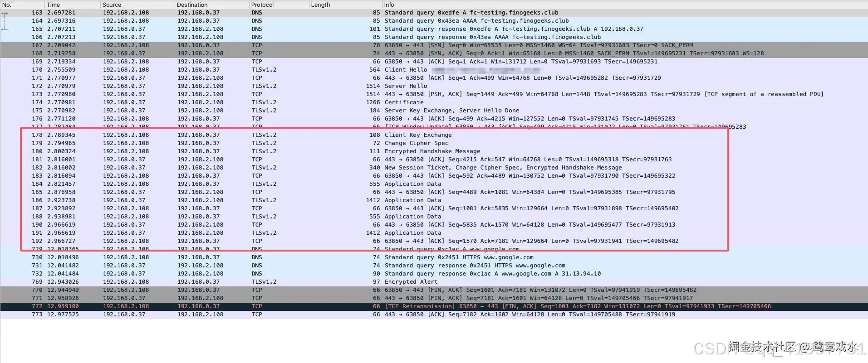This screenshot has width=868, height=363.
Task: Select packet 169 ACK Seq=1 Ack=1 row
Action: click(x=434, y=62)
